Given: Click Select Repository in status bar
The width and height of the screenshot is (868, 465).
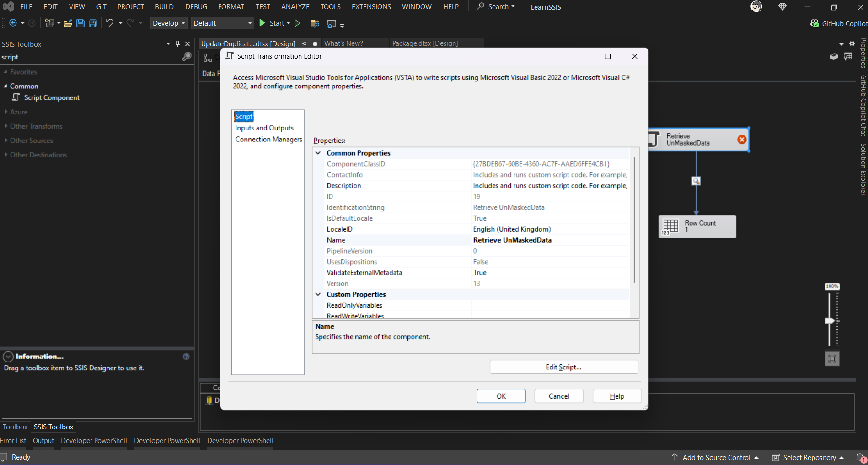Looking at the screenshot, I should click(x=808, y=457).
